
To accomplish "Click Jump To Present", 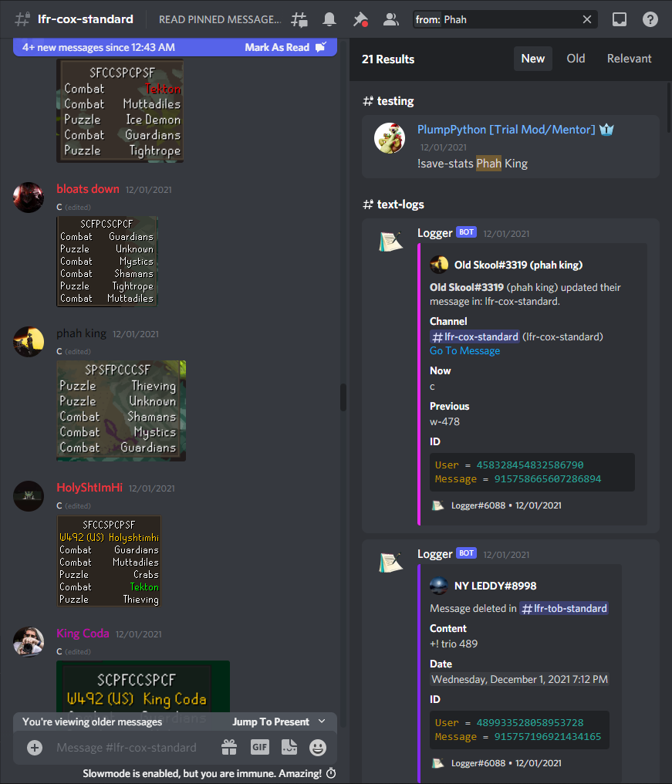I will point(279,721).
